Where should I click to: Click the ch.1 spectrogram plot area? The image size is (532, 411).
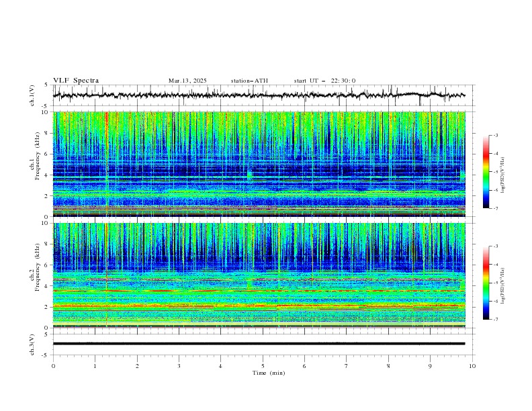(259, 164)
